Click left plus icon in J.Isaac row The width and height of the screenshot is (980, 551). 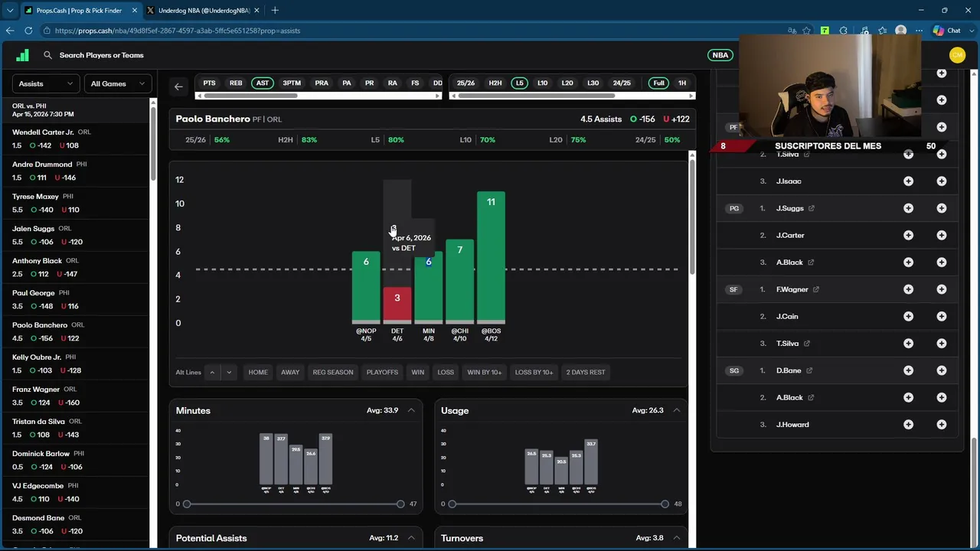pos(908,181)
